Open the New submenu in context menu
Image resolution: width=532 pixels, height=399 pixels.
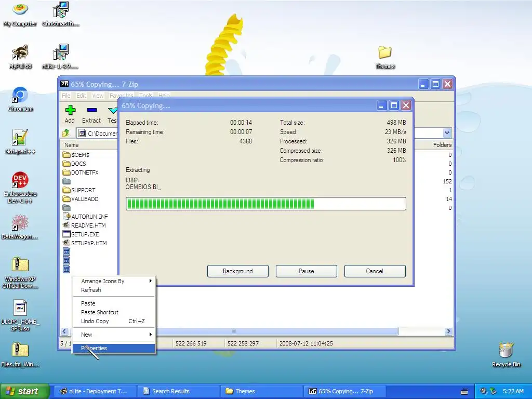point(114,335)
